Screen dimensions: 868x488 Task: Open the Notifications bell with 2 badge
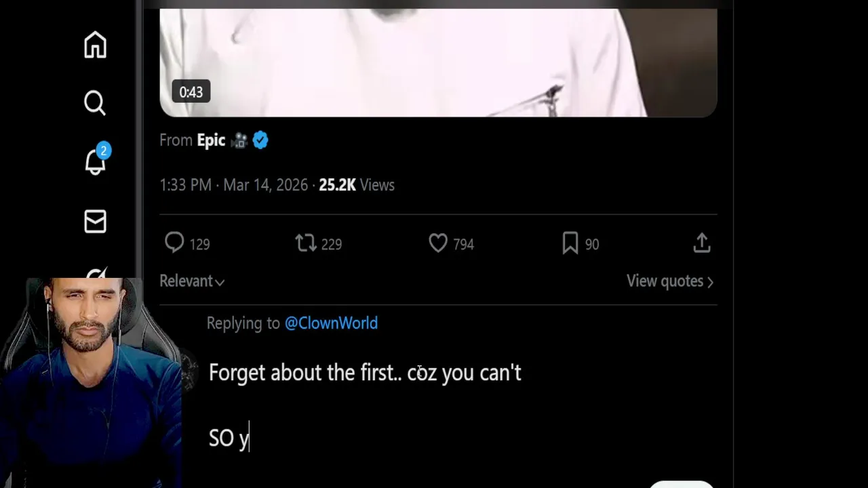[x=96, y=161]
